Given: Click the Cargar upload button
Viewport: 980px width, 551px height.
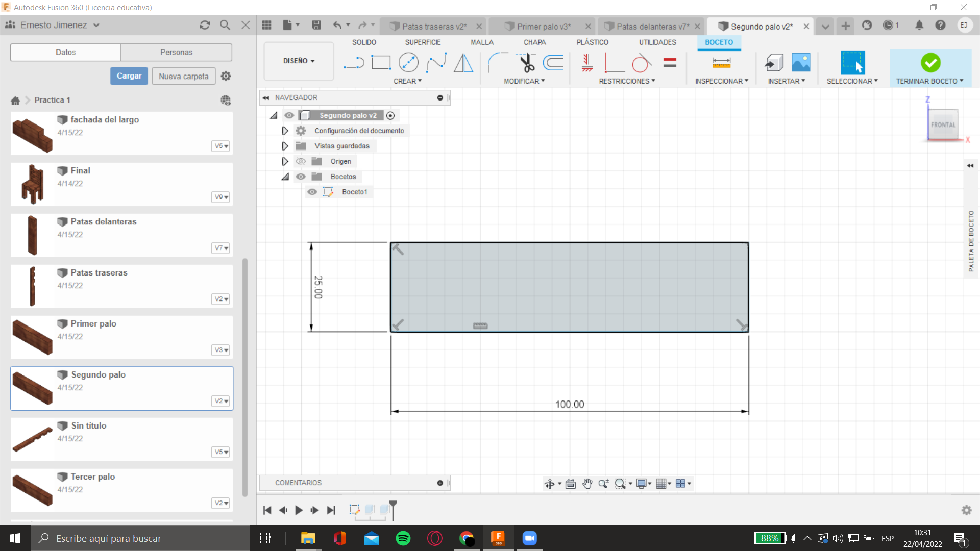Looking at the screenshot, I should 129,76.
